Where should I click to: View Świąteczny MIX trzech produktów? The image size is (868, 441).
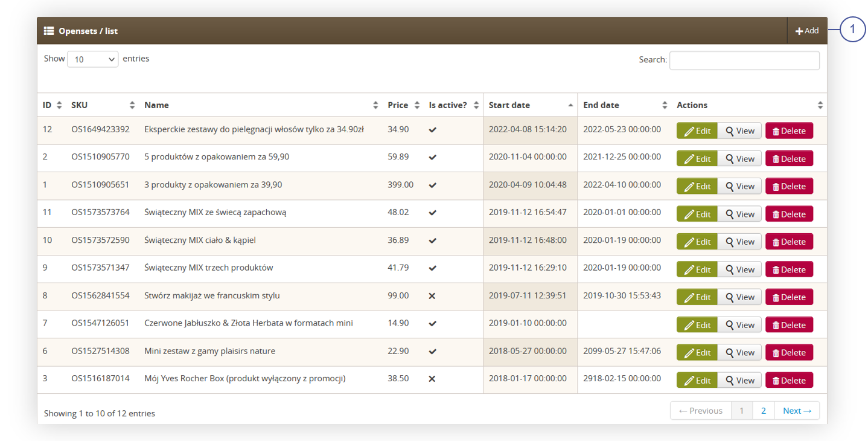[739, 269]
